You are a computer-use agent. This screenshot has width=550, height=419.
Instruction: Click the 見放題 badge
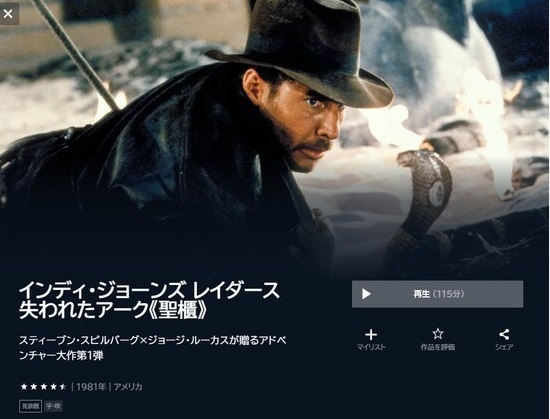point(31,406)
